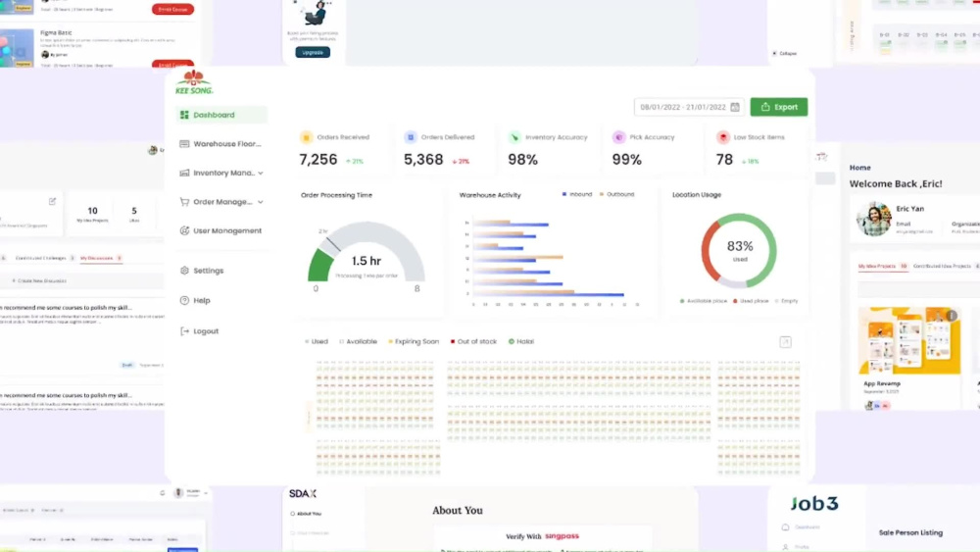Toggle the Out of stock legend
The image size is (980, 552).
[473, 342]
